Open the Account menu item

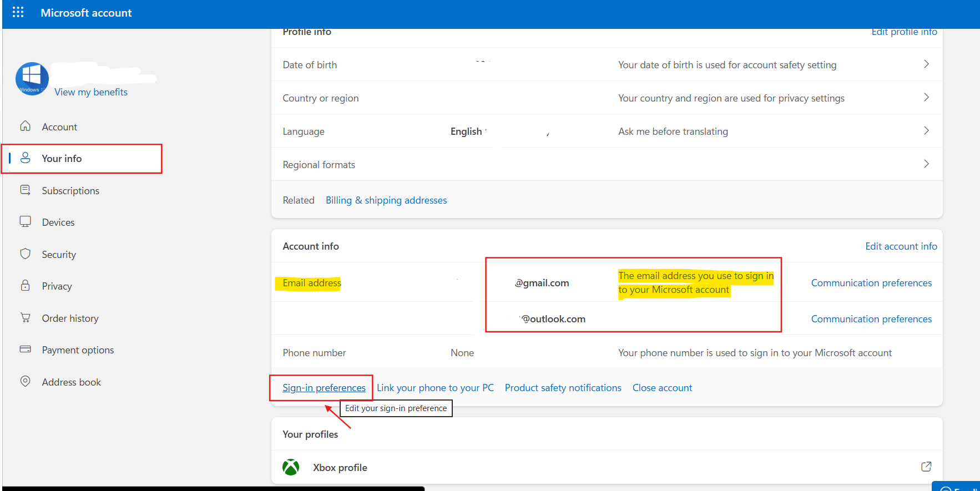[x=59, y=127]
